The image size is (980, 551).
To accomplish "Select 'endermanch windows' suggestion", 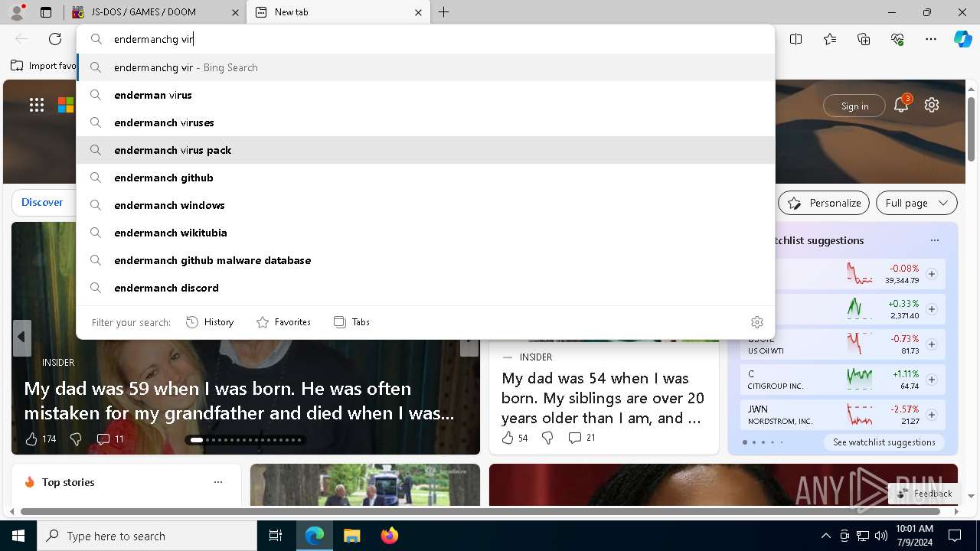I will [425, 205].
